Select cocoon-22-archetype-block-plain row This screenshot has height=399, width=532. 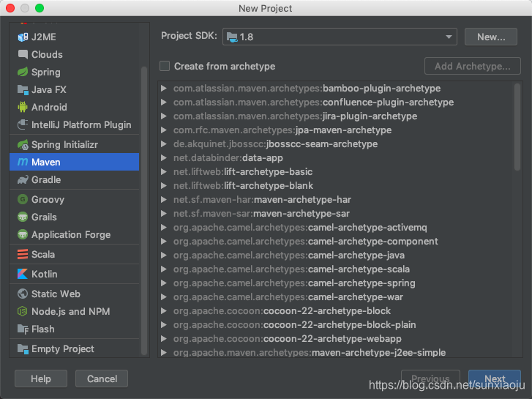336,325
